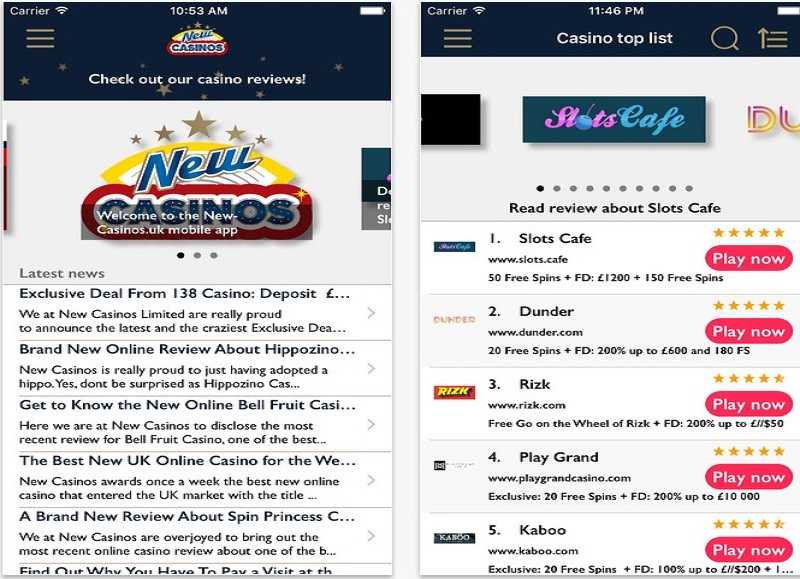Open the Bell Fruit Casino news chevron

pos(371,424)
